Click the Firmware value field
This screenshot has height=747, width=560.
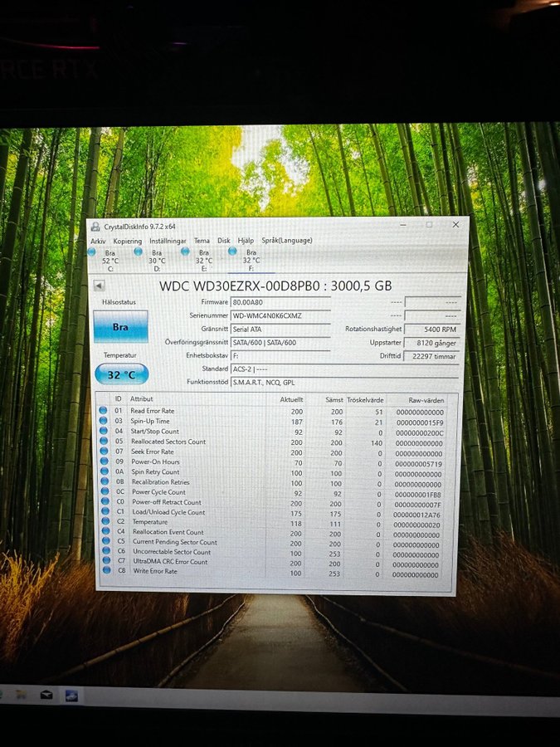click(x=280, y=303)
